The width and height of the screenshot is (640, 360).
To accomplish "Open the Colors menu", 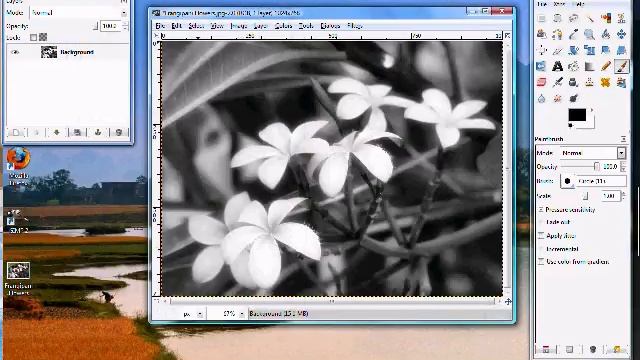I will click(x=283, y=26).
